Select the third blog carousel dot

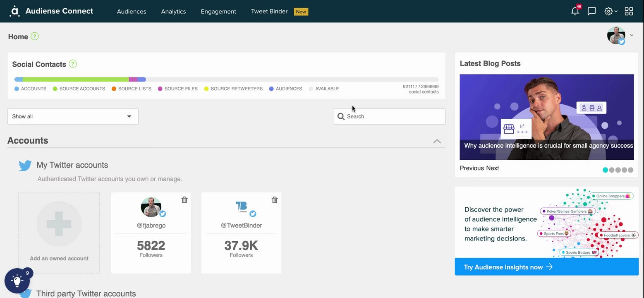coord(618,170)
